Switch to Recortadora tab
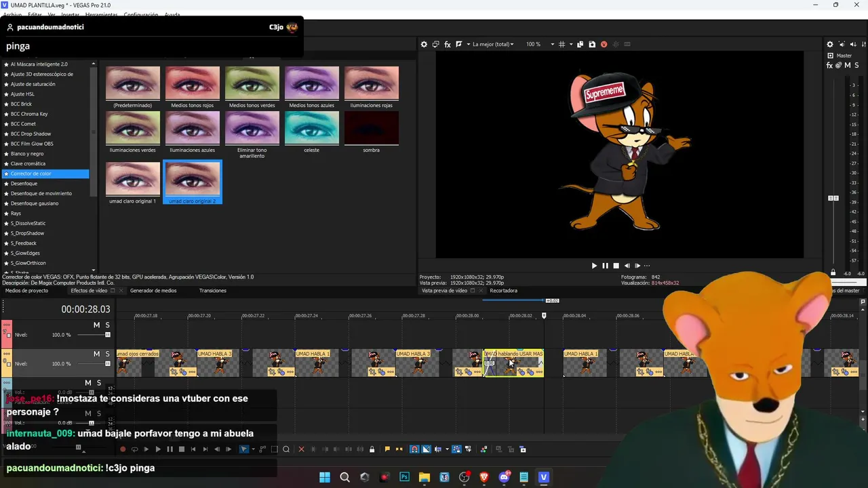Image resolution: width=868 pixels, height=488 pixels. point(504,291)
